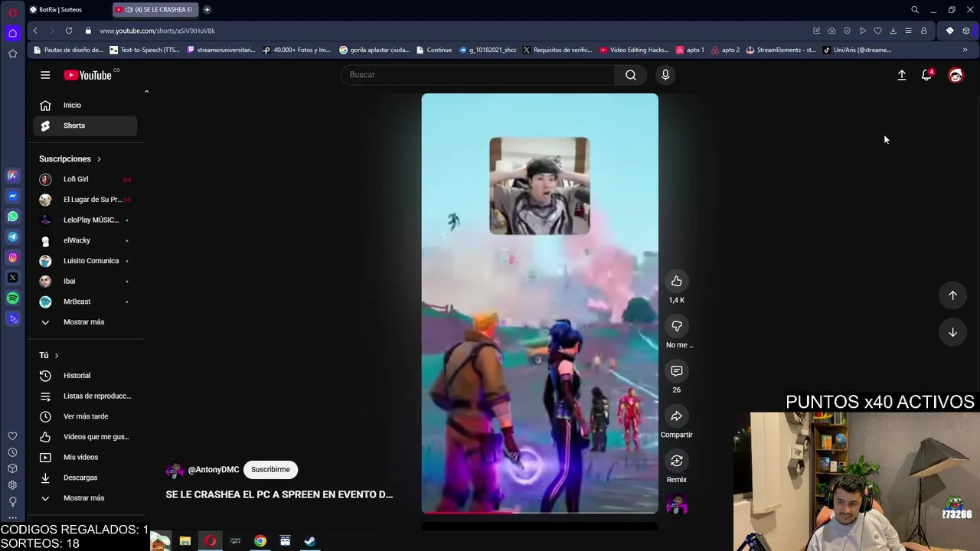Open Historial in sidebar
Screen dimensions: 980x551
pos(85,376)
